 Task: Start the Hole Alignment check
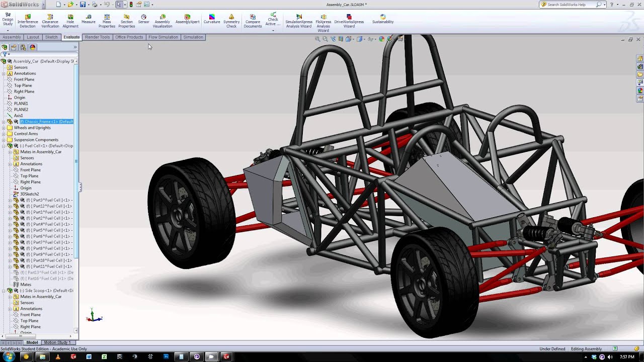[x=70, y=21]
